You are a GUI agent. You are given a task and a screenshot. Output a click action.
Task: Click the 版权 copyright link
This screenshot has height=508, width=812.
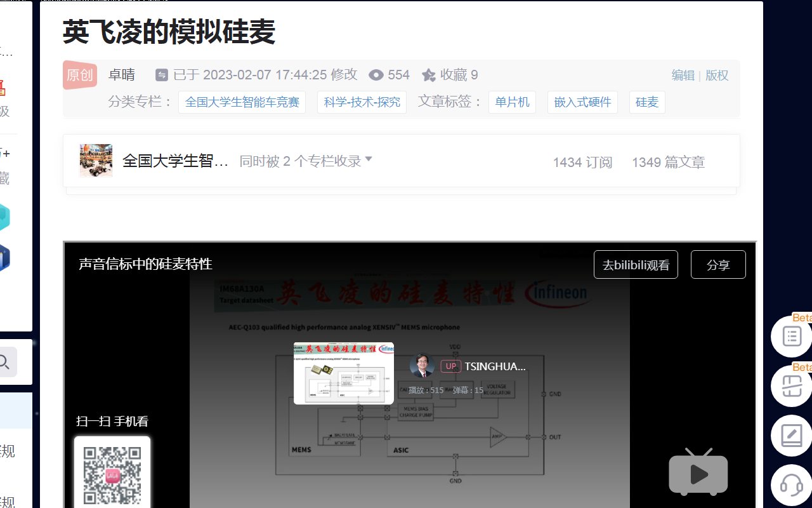pyautogui.click(x=717, y=75)
